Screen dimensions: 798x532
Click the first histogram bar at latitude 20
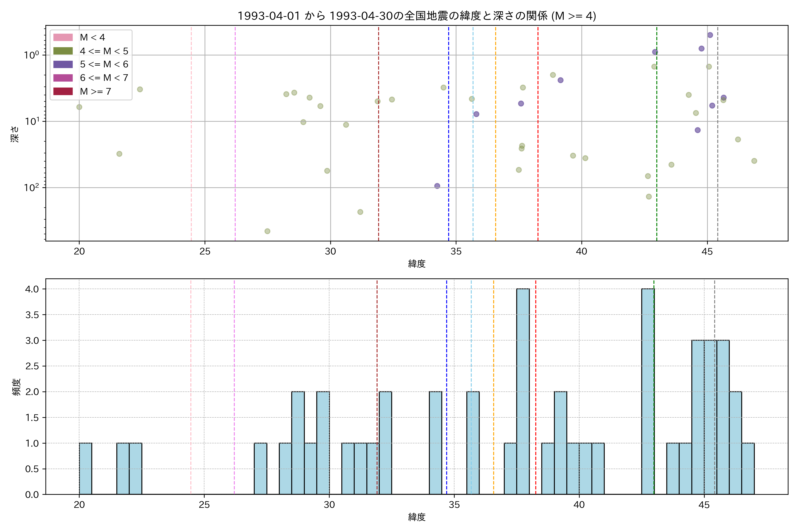click(86, 469)
